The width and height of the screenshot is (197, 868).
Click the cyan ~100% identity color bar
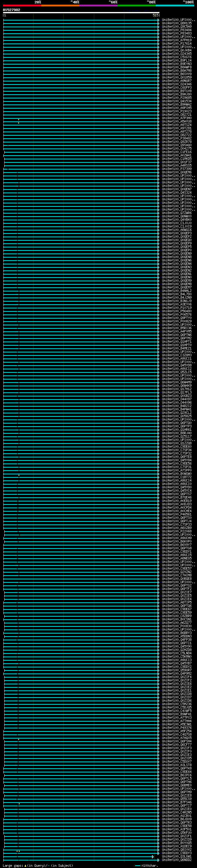point(175,6)
